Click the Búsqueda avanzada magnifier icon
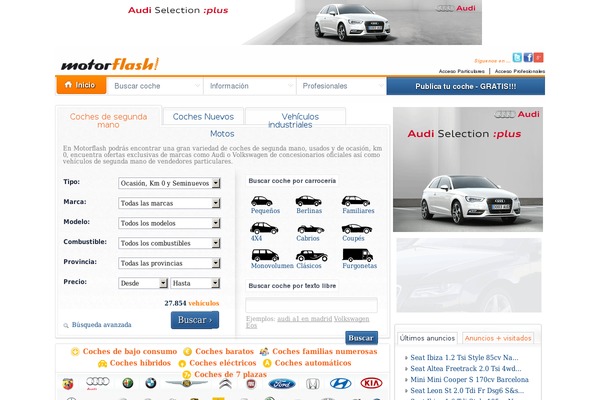 pyautogui.click(x=66, y=325)
